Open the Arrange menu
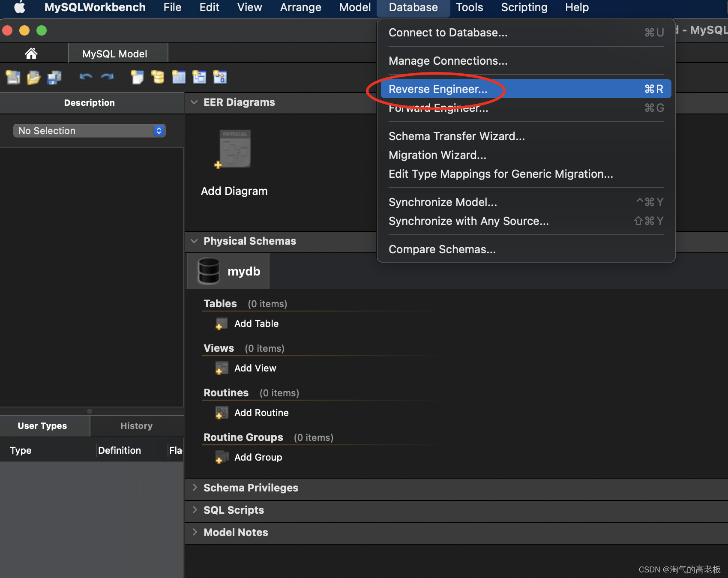The width and height of the screenshot is (728, 578). (300, 7)
